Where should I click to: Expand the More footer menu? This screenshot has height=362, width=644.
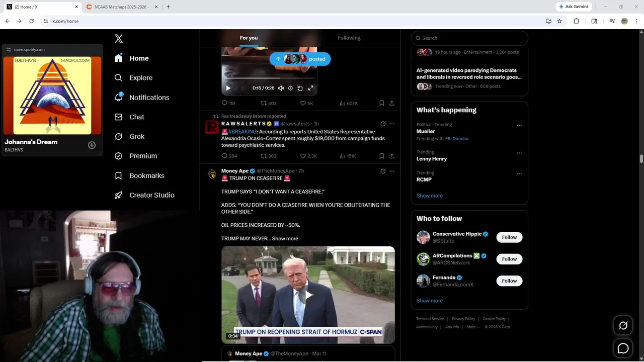point(473,327)
